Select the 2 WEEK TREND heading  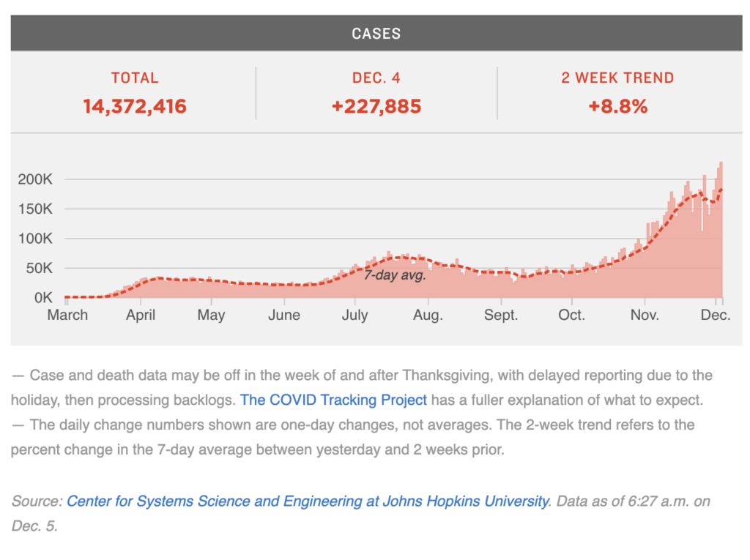point(617,78)
